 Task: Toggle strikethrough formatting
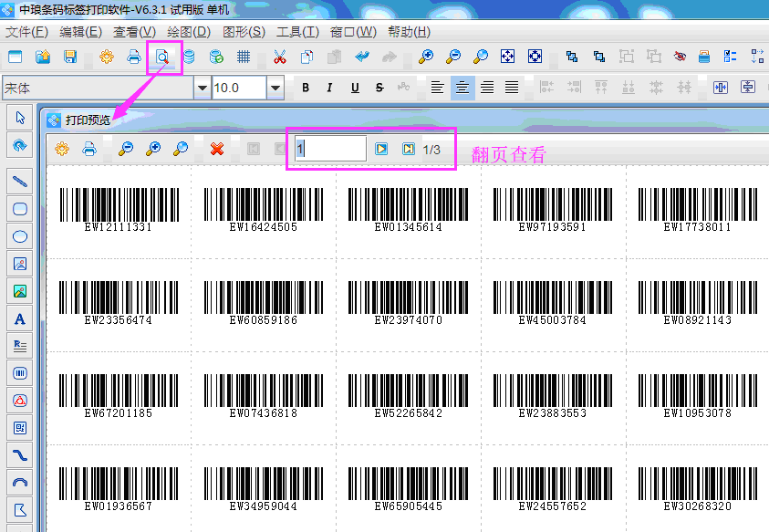tap(379, 88)
